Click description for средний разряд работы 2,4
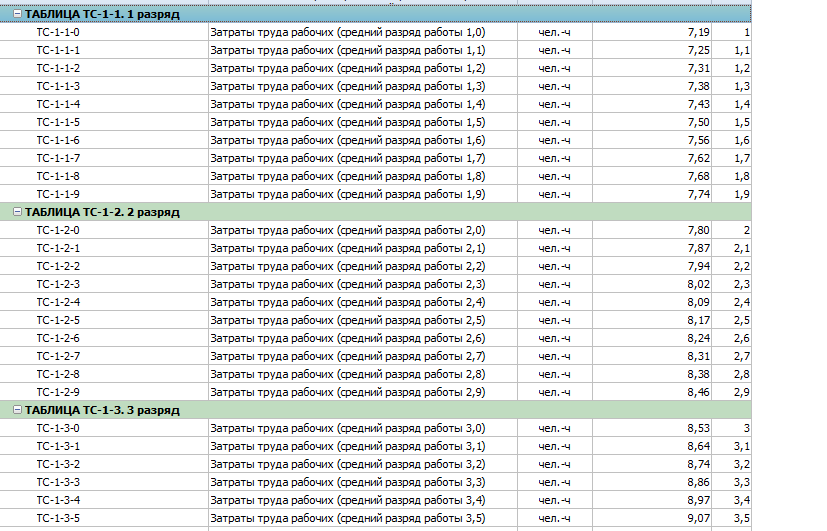Viewport: 827px width, 531px height. click(347, 302)
